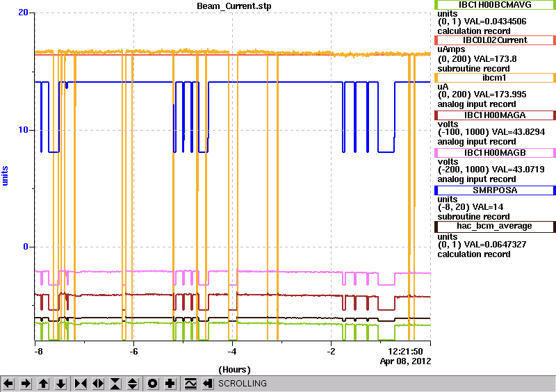Select the ibcm1 orange legend label
This screenshot has width=556, height=392.
pyautogui.click(x=495, y=78)
